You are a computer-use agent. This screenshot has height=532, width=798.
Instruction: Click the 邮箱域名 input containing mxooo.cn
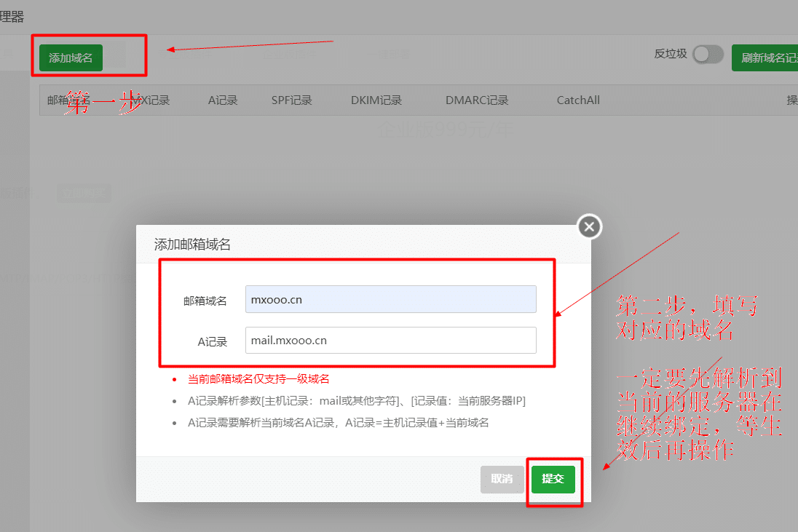pos(390,299)
